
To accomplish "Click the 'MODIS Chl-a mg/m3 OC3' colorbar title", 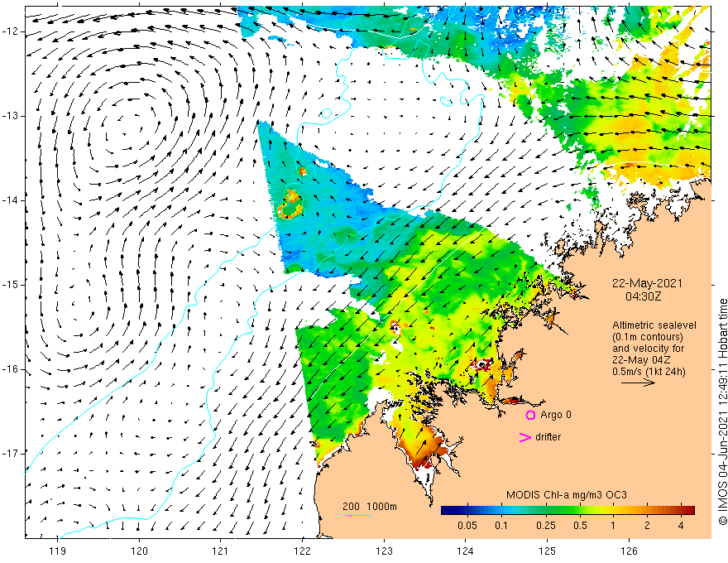I will coord(567,495).
